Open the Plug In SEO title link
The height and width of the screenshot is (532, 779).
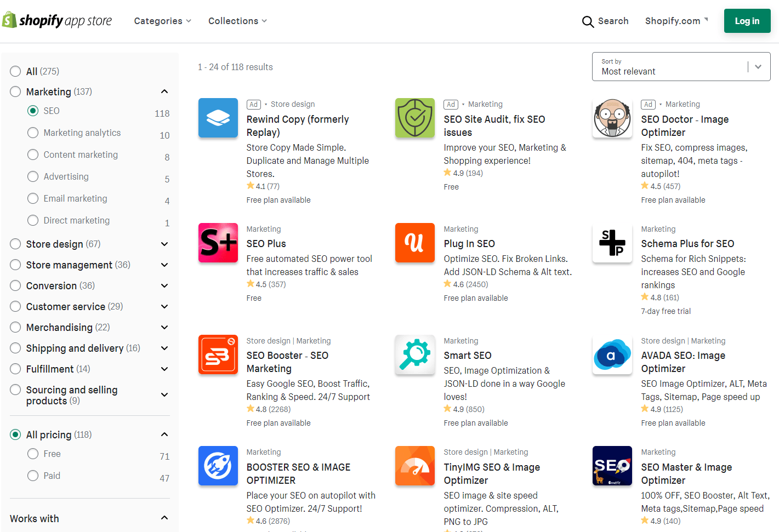tap(469, 244)
